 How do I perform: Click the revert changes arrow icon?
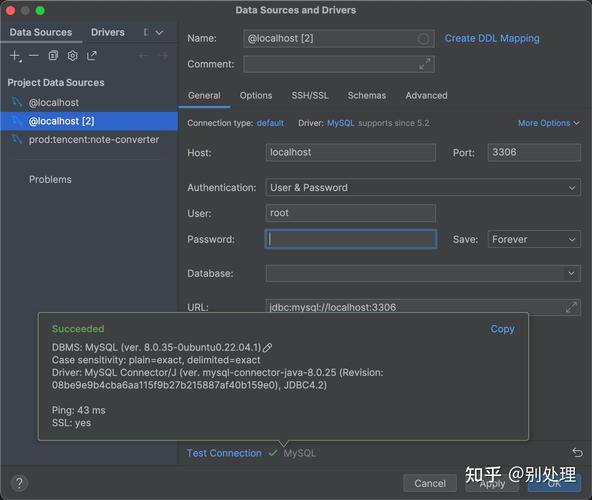[577, 452]
